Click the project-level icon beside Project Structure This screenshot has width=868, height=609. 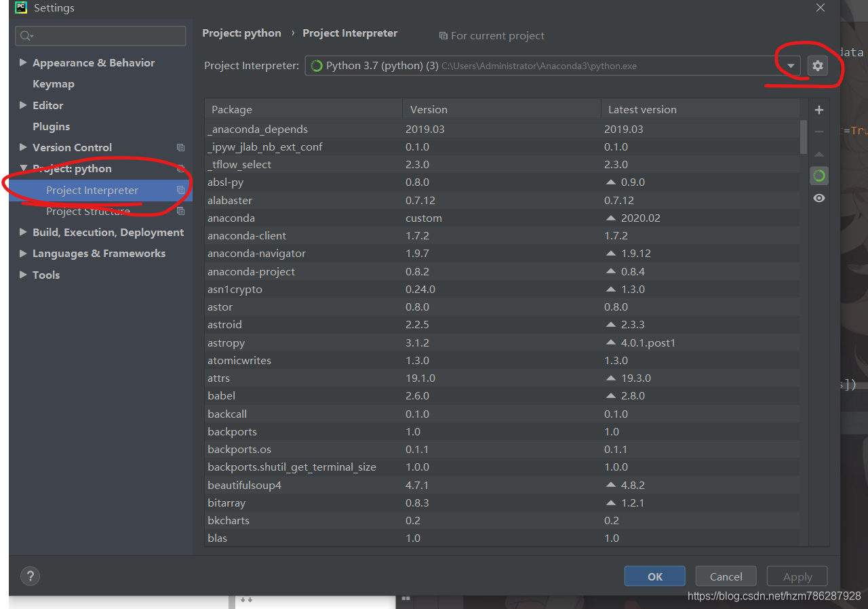click(180, 212)
